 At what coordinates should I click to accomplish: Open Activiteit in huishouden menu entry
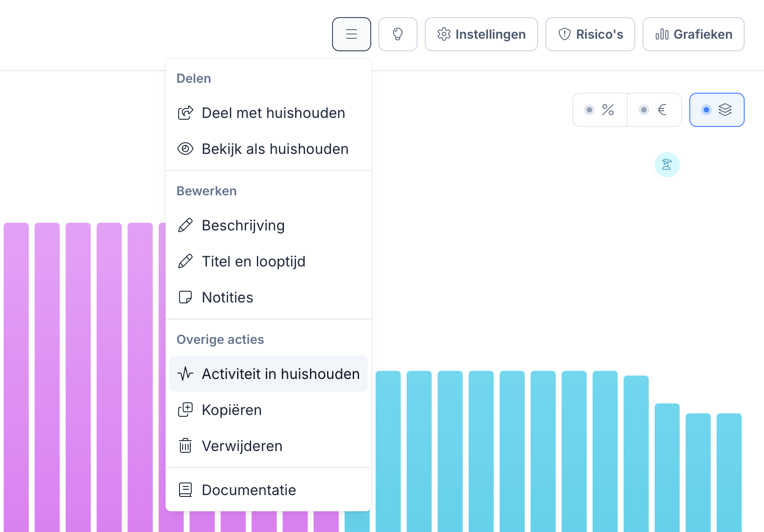[268, 374]
